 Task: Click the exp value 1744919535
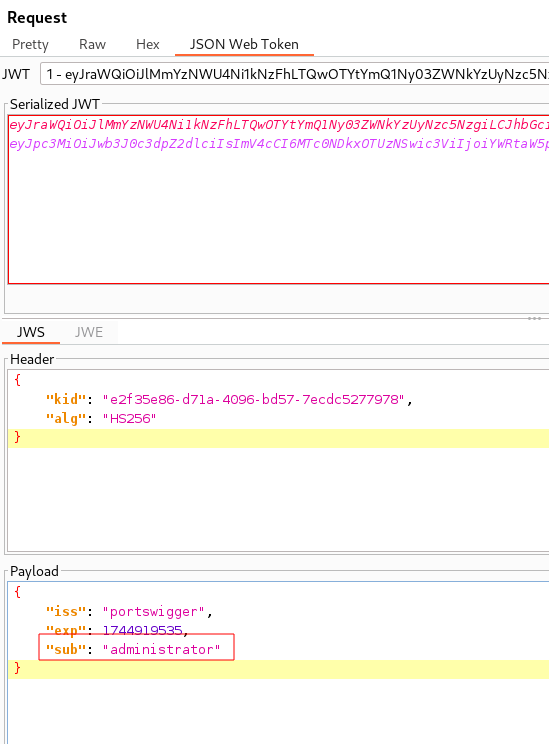pyautogui.click(x=142, y=630)
